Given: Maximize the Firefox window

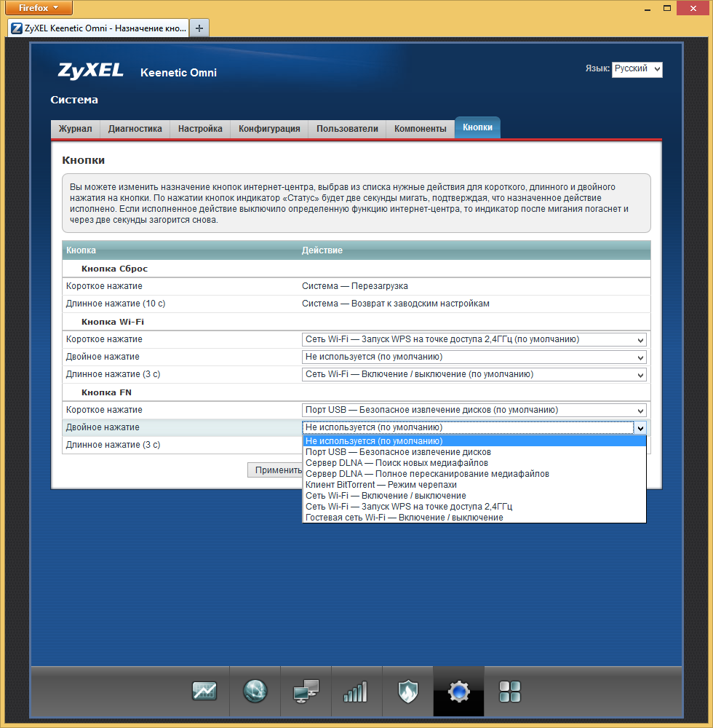Looking at the screenshot, I should coord(667,8).
